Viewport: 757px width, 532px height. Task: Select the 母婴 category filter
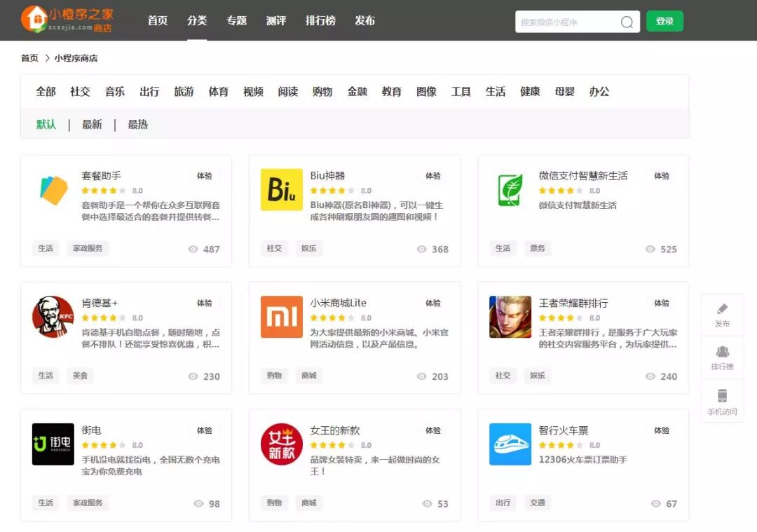click(565, 91)
